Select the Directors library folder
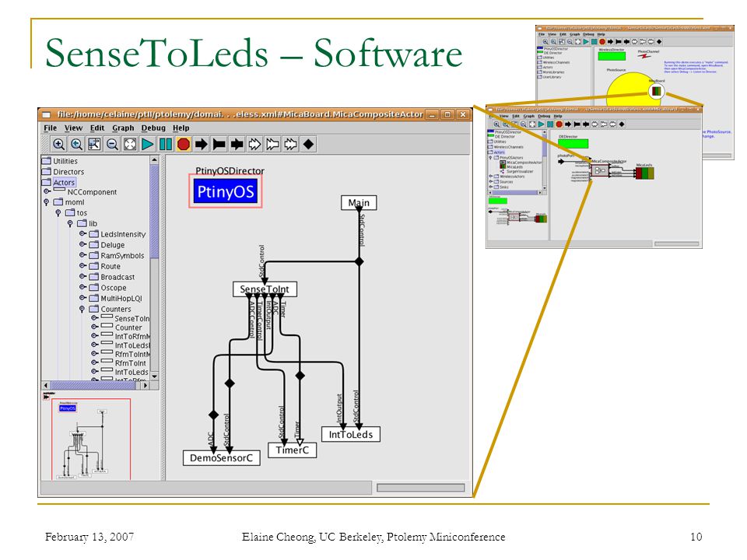The height and width of the screenshot is (560, 747). (63, 171)
